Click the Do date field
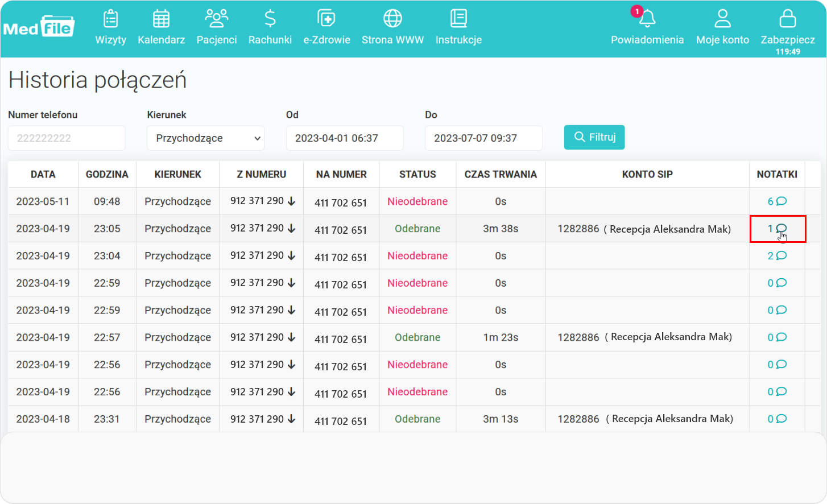Viewport: 827px width, 504px height. tap(483, 138)
